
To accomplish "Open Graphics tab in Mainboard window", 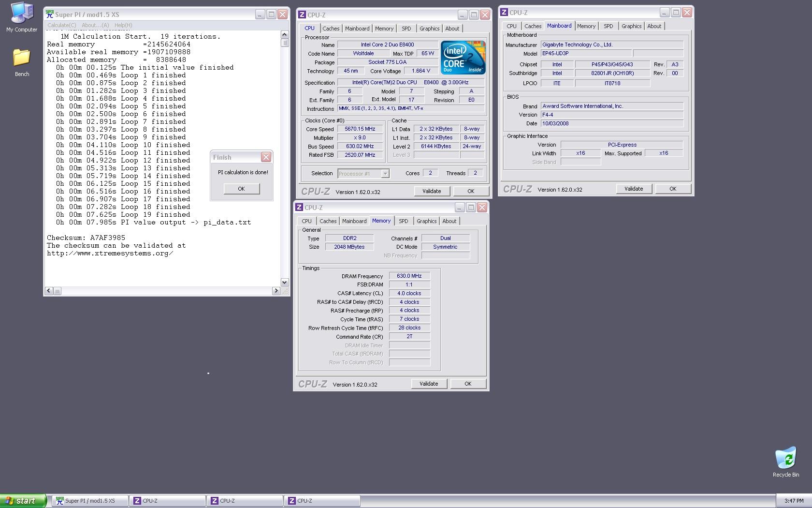I will (x=632, y=26).
